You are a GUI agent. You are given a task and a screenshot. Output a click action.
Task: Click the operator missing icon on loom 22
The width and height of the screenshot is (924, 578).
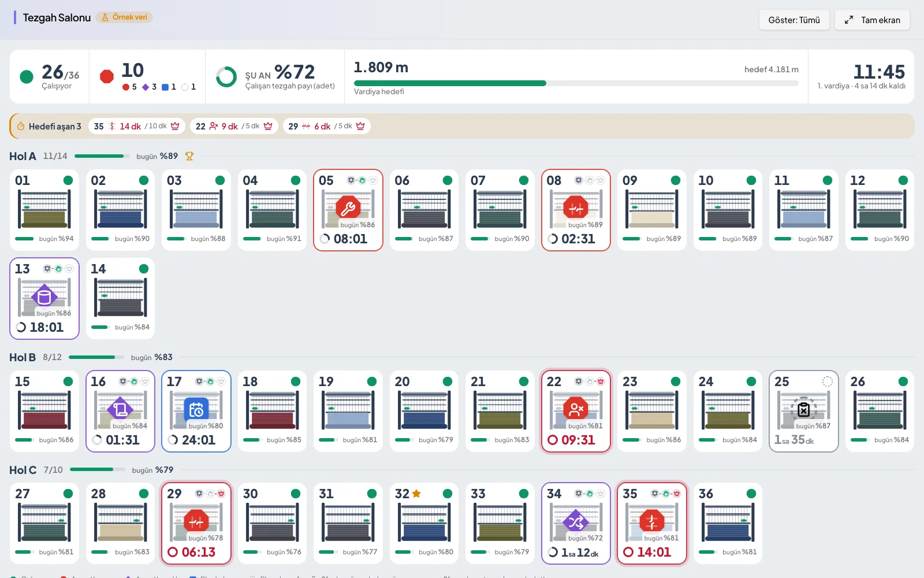pyautogui.click(x=576, y=409)
